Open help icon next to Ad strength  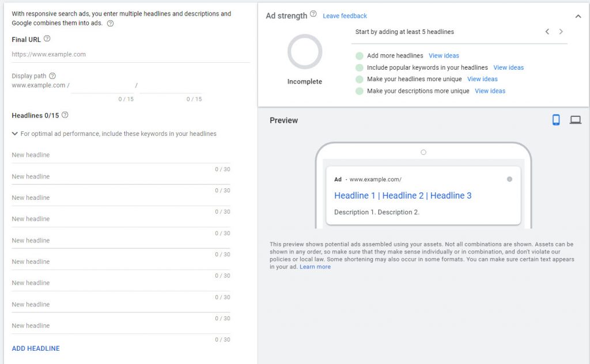click(313, 14)
